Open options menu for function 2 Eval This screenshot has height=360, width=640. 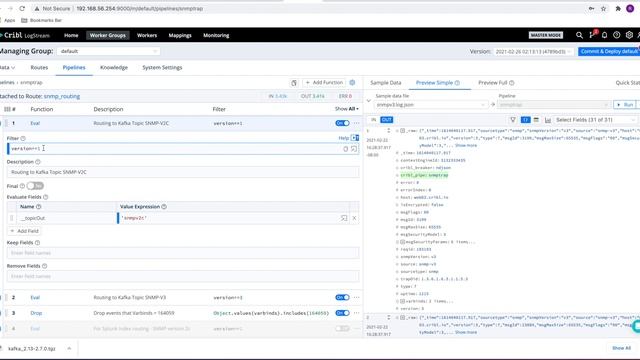[x=356, y=298]
